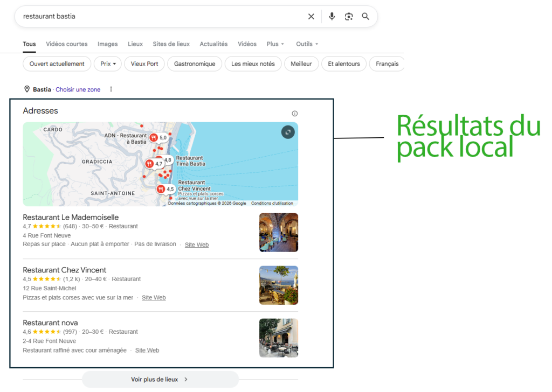Apply the Et alentours filter chip

344,64
